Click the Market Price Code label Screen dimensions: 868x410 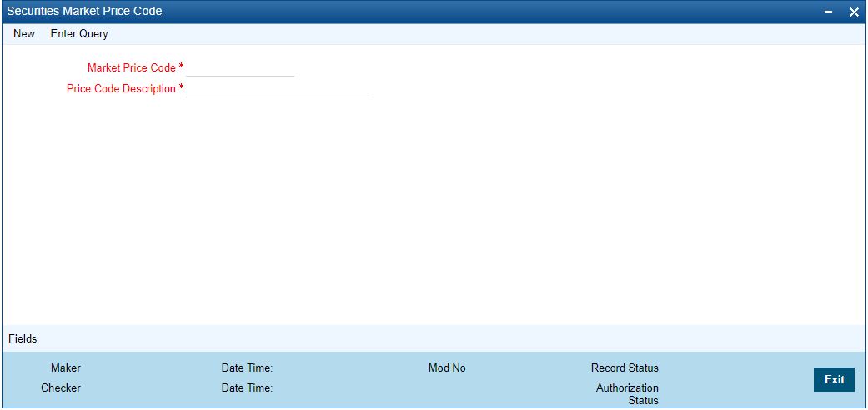click(132, 68)
